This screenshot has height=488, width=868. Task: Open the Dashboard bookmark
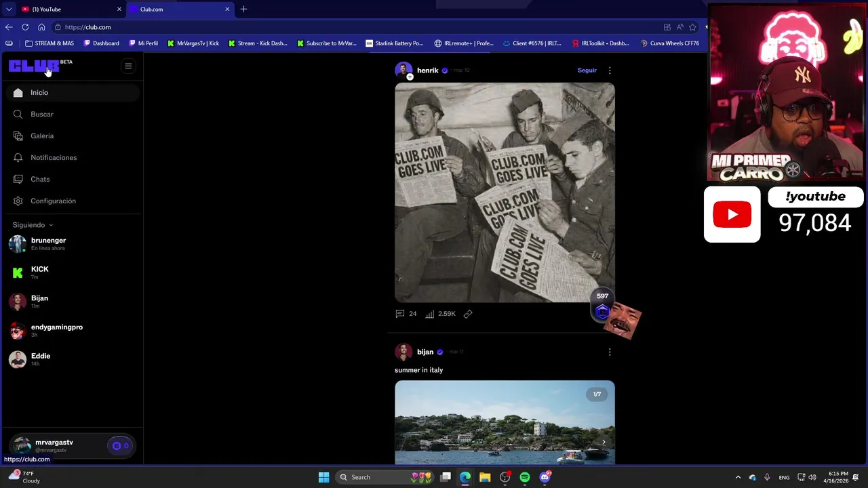pos(102,43)
